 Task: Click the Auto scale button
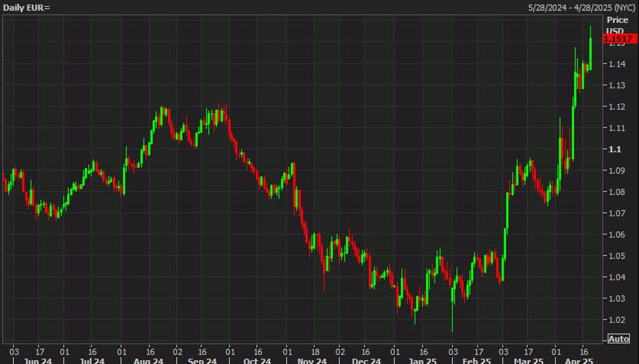point(619,338)
